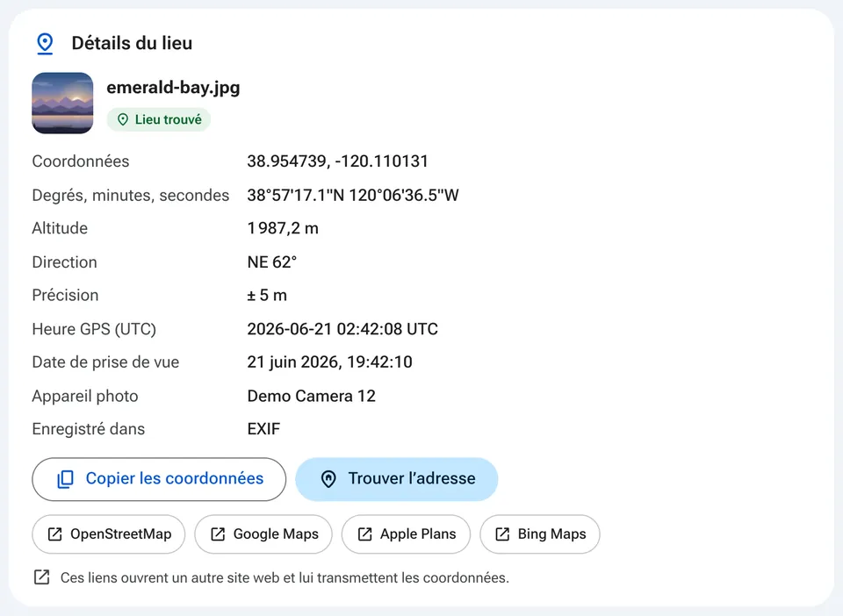Open location in Bing Maps
Viewport: 843px width, 616px height.
pyautogui.click(x=540, y=534)
